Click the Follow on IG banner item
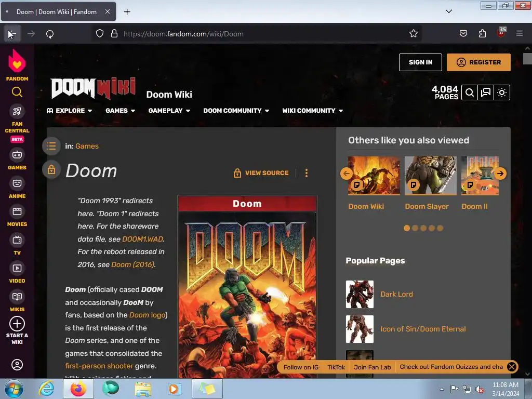Screen dimensions: 532x399 [x=301, y=367]
